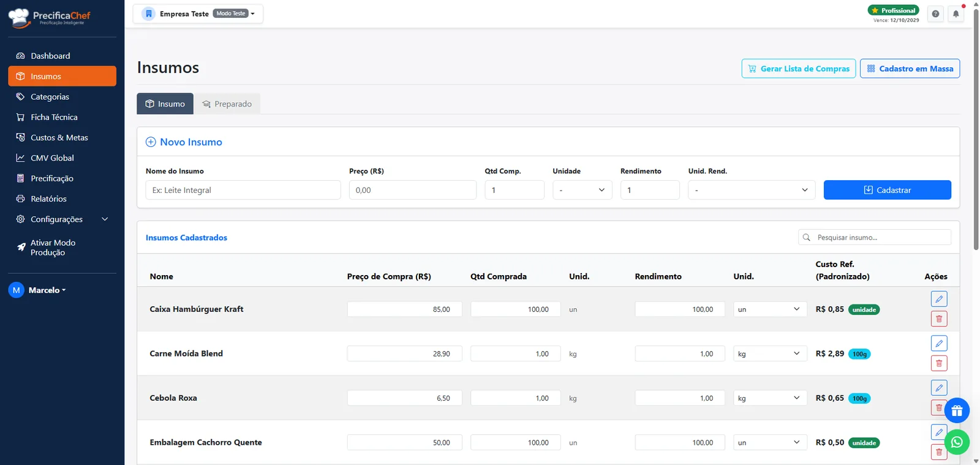
Task: Select the Insumo tab
Action: (x=165, y=104)
